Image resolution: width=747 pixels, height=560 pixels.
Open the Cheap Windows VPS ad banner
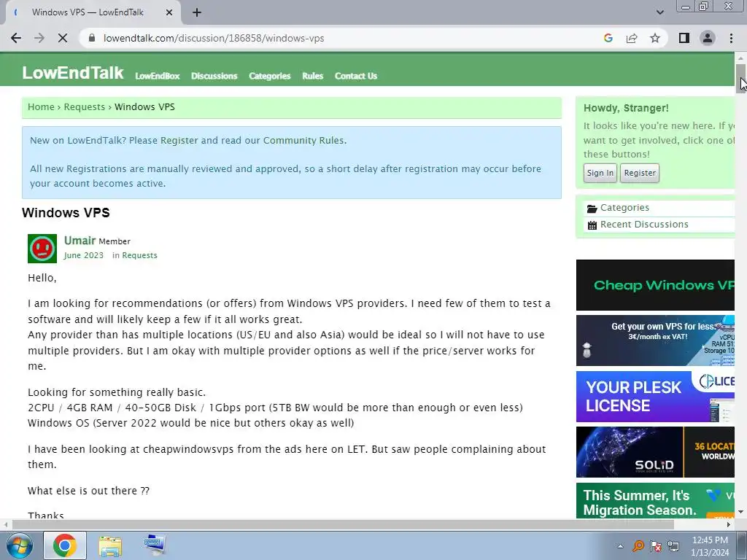coord(656,285)
